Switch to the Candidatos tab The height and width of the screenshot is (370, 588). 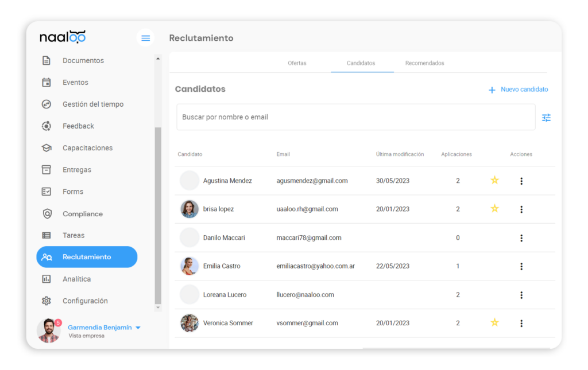click(361, 63)
